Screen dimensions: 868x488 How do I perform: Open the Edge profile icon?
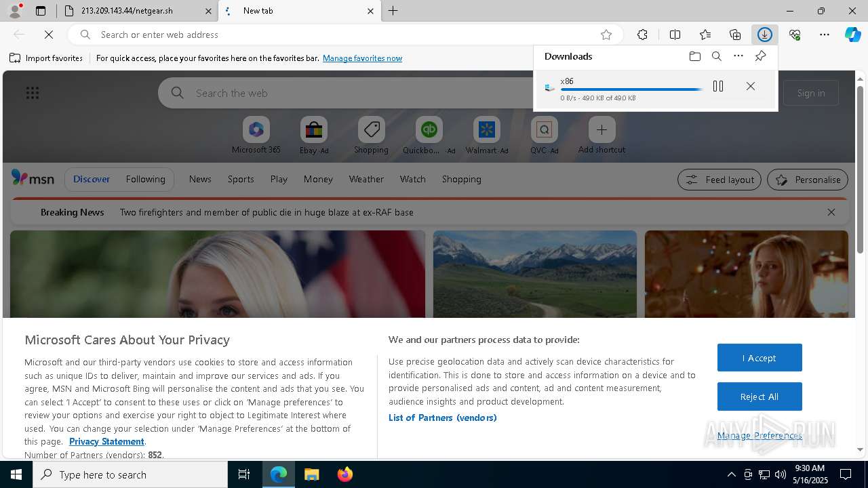[x=15, y=11]
